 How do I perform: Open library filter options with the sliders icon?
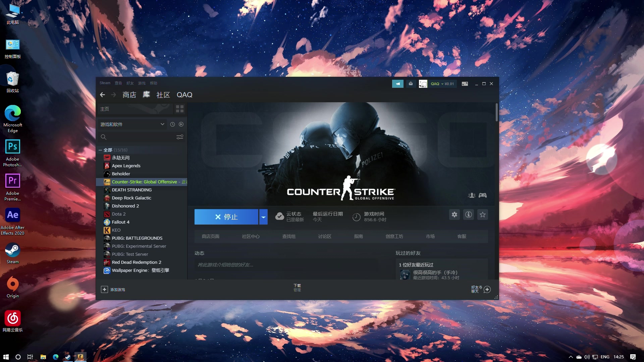pos(180,137)
